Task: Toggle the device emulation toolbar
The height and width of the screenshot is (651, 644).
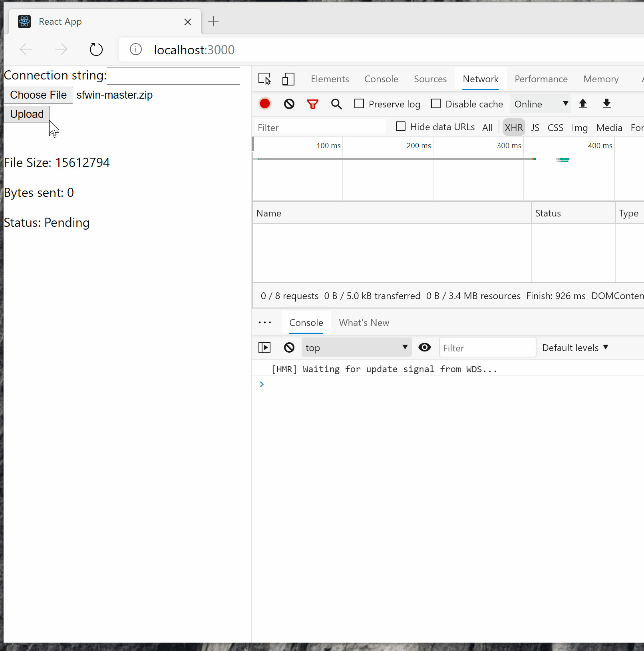Action: [x=288, y=79]
